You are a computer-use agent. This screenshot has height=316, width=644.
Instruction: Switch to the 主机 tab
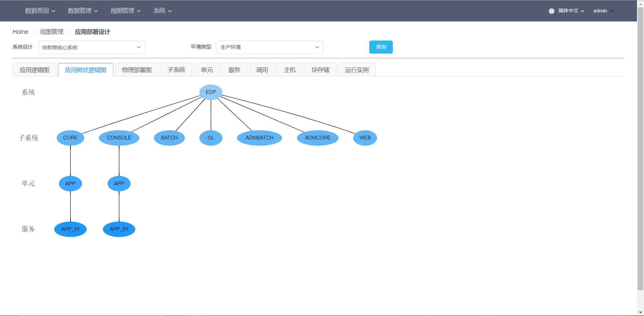click(290, 70)
